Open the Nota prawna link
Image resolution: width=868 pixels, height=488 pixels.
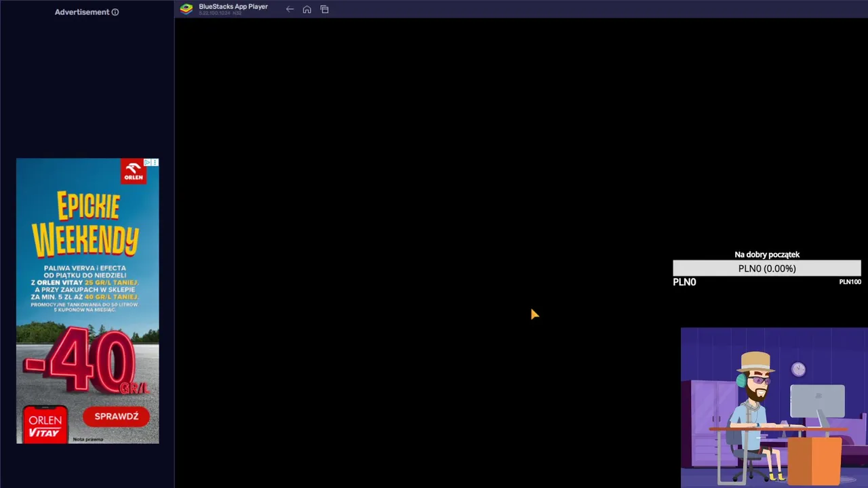[88, 439]
